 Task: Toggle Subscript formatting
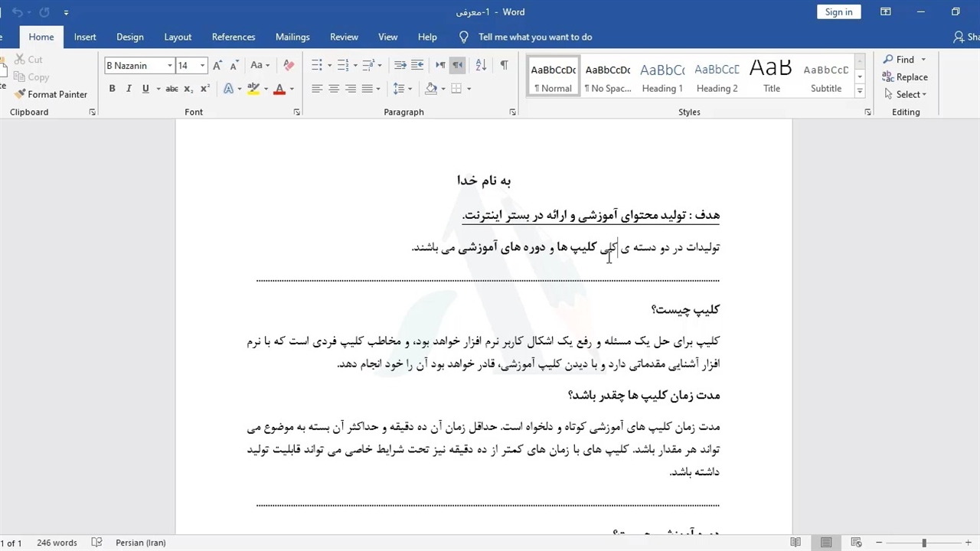(x=190, y=89)
